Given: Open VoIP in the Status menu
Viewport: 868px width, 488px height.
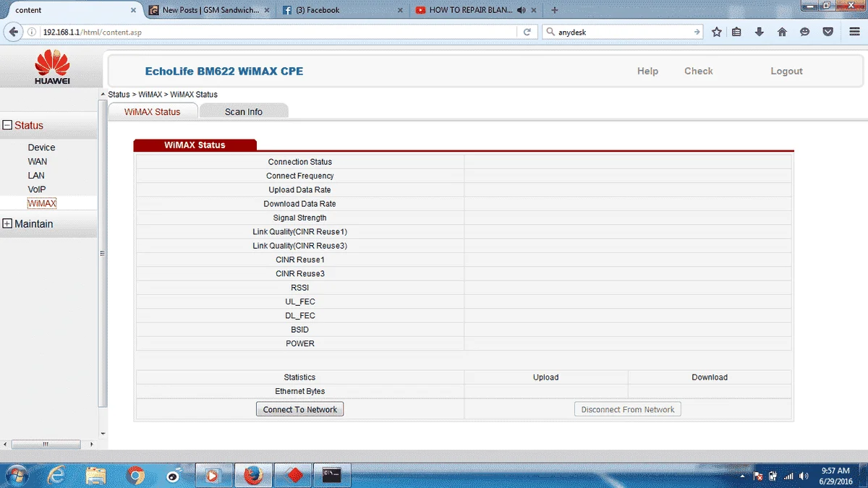Looking at the screenshot, I should pyautogui.click(x=37, y=189).
